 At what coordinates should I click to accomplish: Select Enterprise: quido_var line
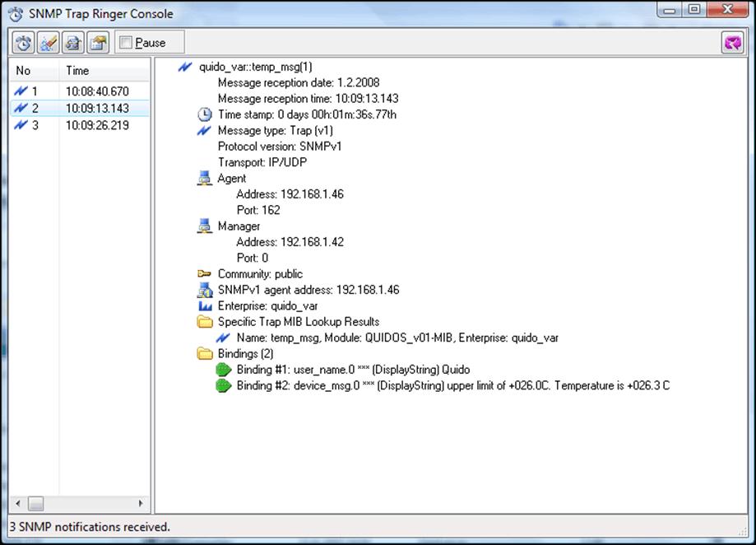click(267, 305)
